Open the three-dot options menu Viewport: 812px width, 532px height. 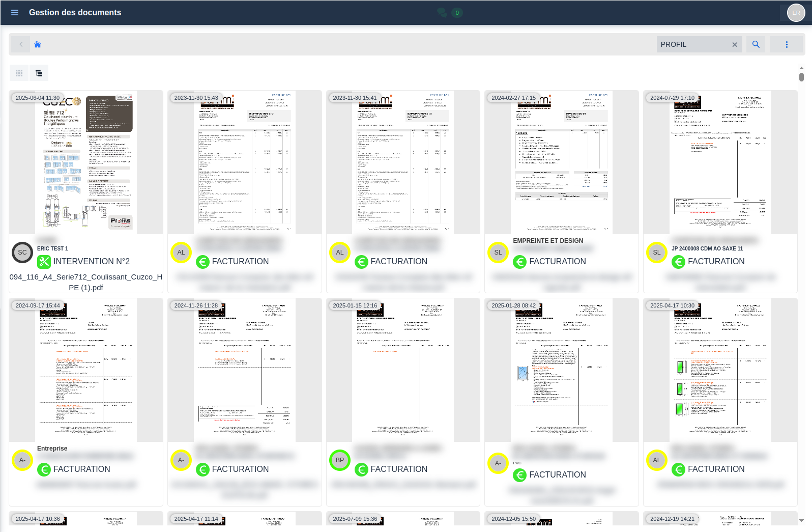[786, 45]
